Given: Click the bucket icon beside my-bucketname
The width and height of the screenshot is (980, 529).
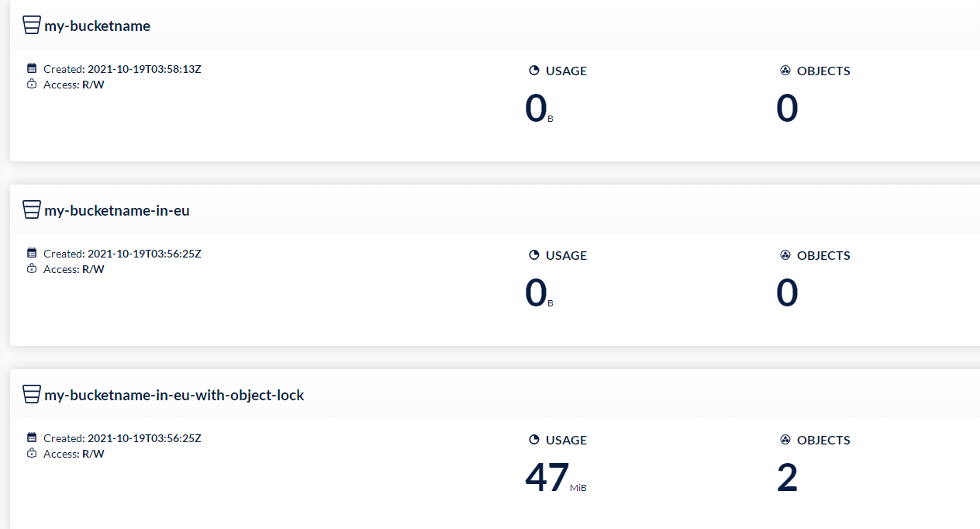Looking at the screenshot, I should point(31,26).
